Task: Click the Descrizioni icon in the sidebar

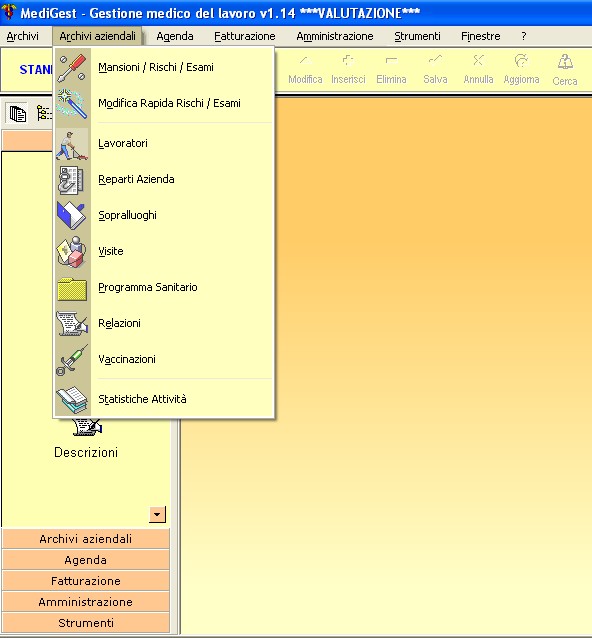Action: point(87,427)
